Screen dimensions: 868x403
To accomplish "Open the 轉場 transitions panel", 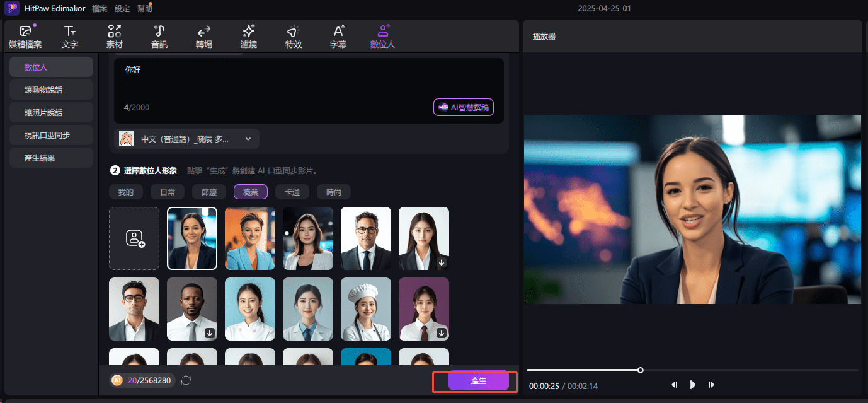I will click(203, 36).
